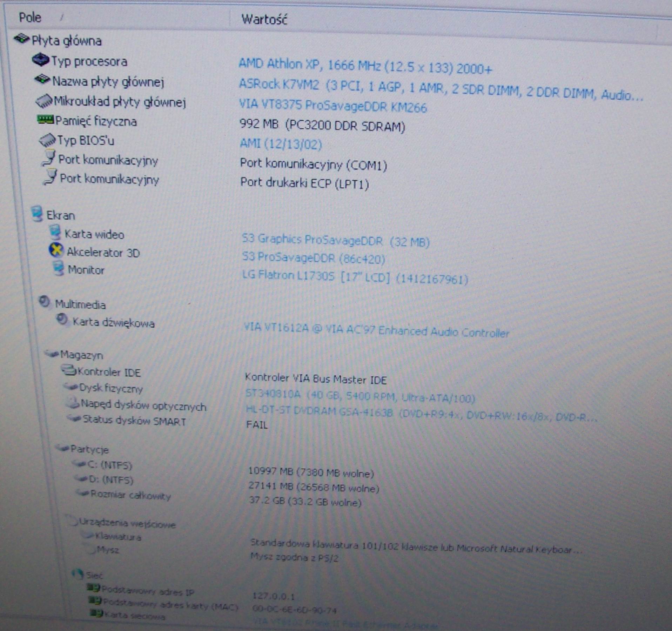
Task: Open the S3 ProSavageDDR (86c420) link
Action: pos(314,258)
